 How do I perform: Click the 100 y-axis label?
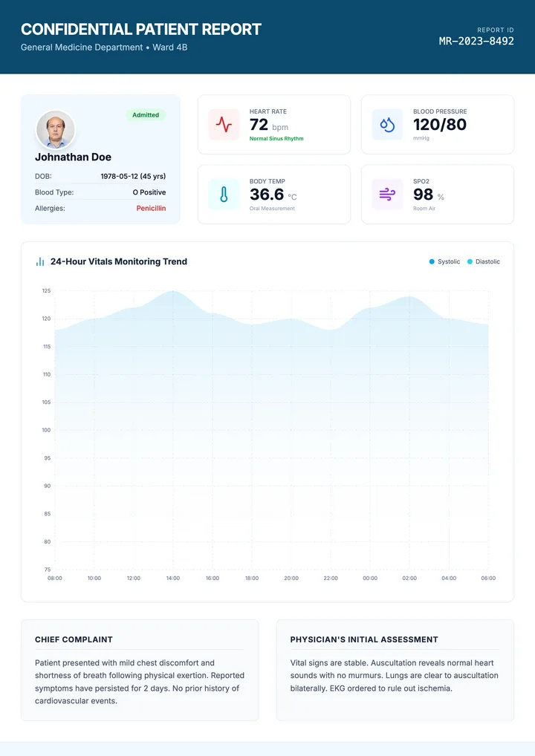click(46, 430)
